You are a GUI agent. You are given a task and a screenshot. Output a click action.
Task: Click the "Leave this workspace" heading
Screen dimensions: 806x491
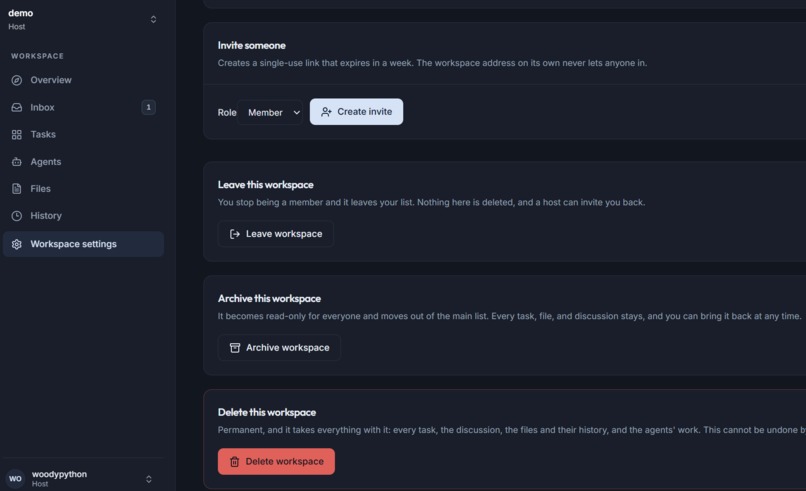click(265, 185)
